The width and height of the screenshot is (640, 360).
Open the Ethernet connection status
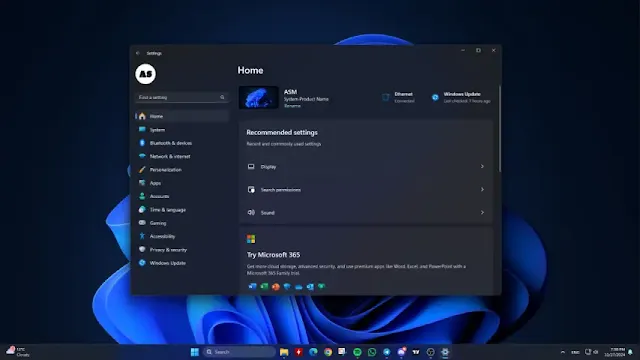pos(398,97)
